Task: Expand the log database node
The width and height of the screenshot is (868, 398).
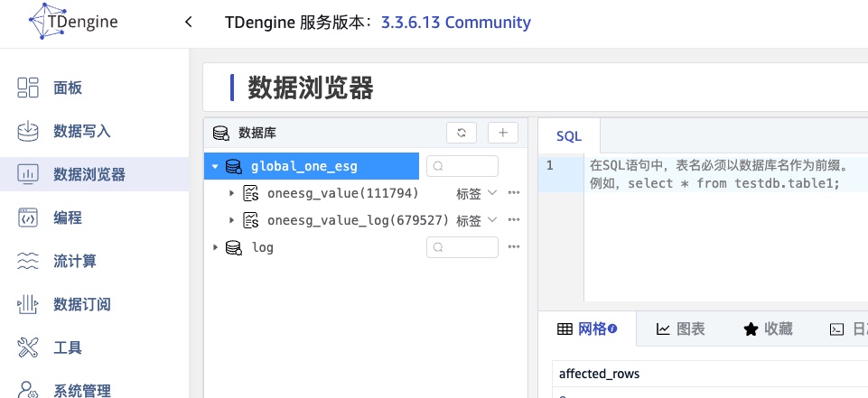Action: 215,247
